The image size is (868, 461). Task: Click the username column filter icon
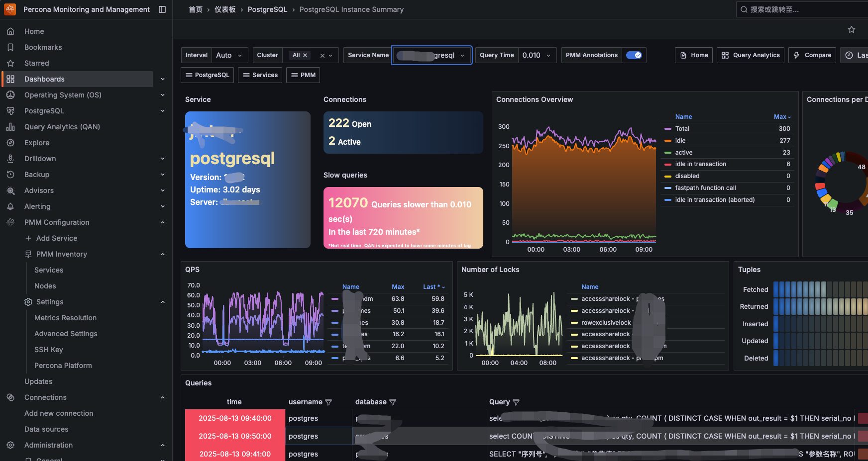328,402
